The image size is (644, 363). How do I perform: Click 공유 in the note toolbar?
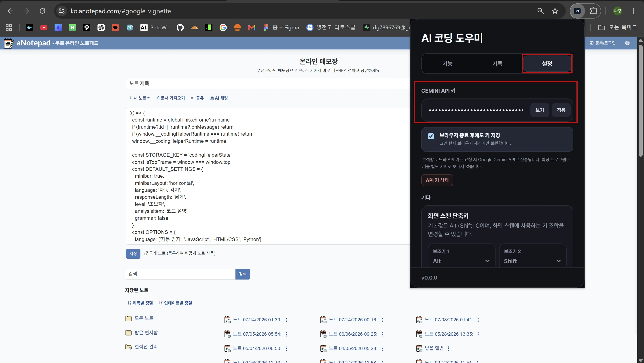click(197, 98)
